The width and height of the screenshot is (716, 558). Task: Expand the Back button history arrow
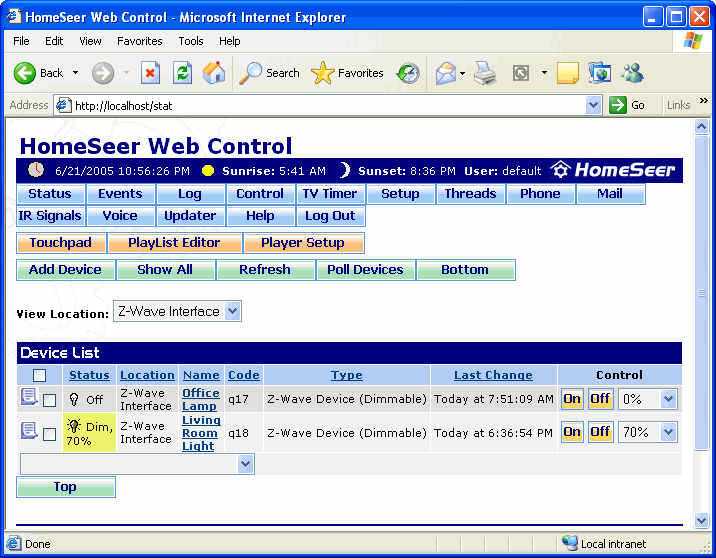coord(75,73)
